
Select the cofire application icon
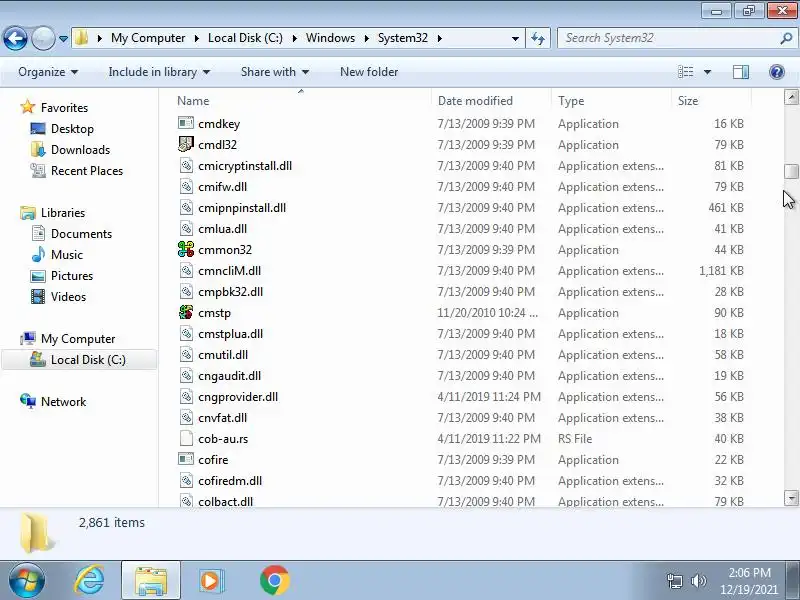pos(186,459)
